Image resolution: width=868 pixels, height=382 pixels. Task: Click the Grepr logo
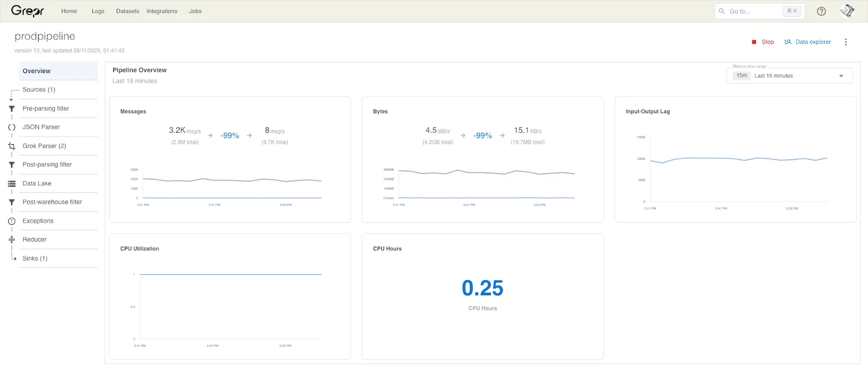point(27,11)
